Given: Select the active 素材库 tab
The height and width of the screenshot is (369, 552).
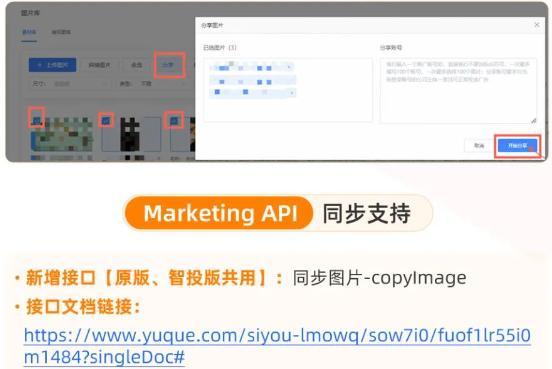Looking at the screenshot, I should tap(29, 32).
